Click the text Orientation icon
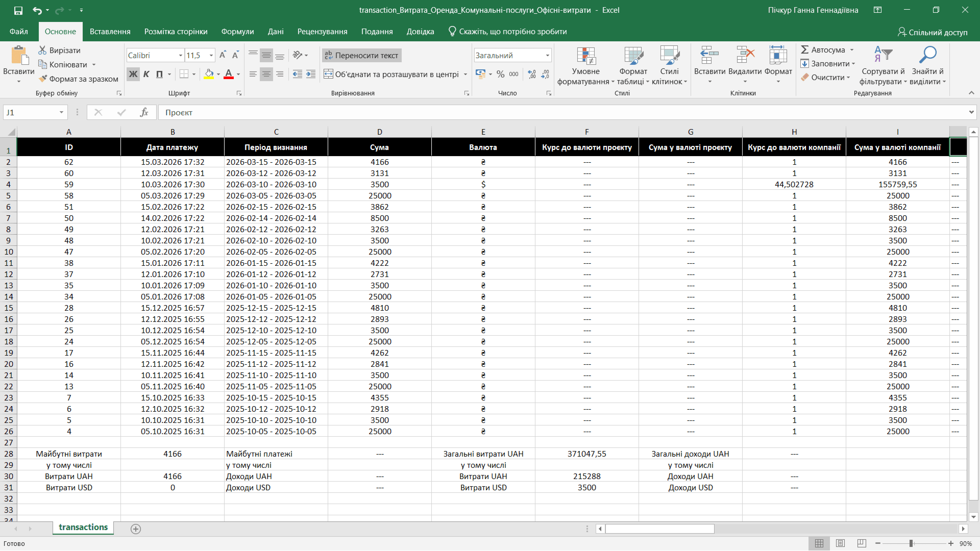This screenshot has width=980, height=551. [x=298, y=55]
